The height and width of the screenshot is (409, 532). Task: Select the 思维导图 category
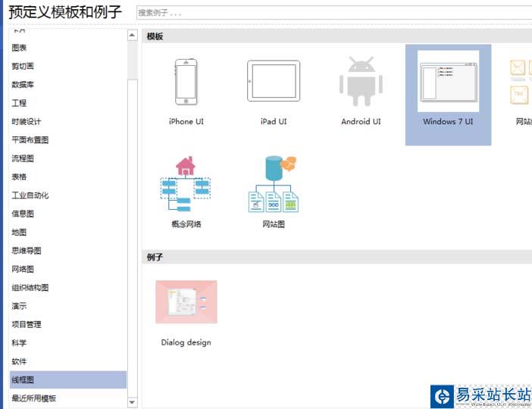(68, 251)
